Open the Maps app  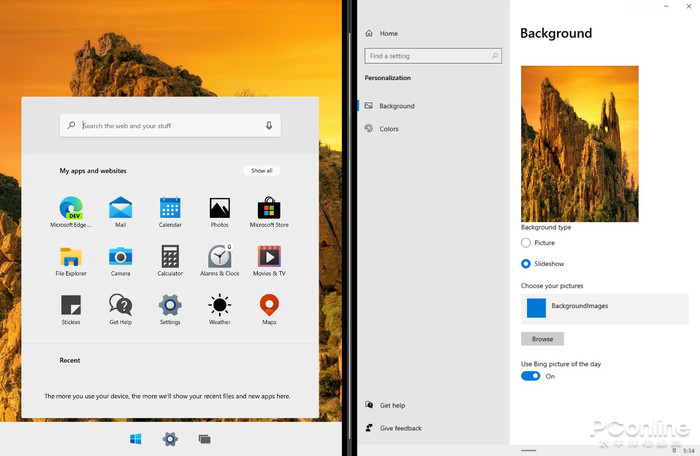point(269,304)
